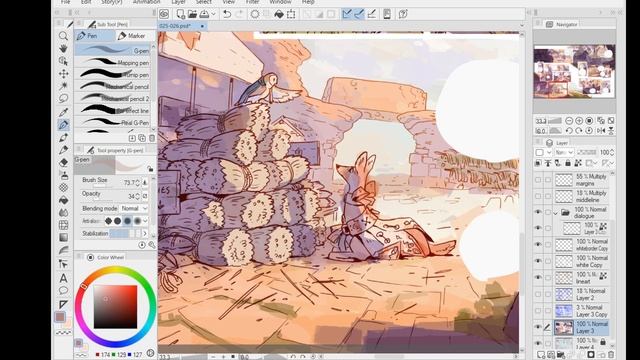This screenshot has width=640, height=360.
Task: Click the Stabilization slider bar
Action: 125,233
